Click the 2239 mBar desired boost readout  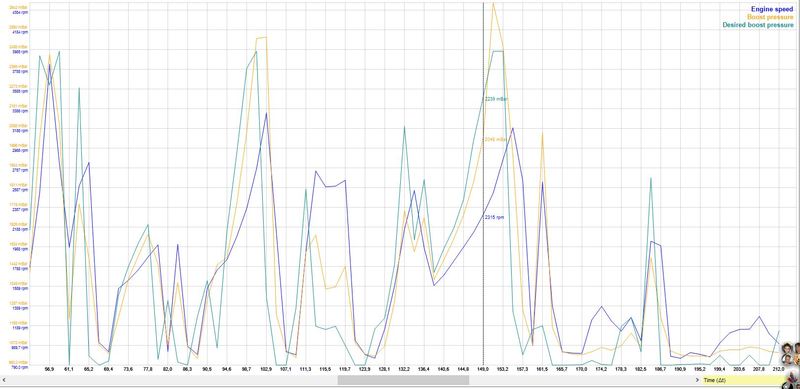pyautogui.click(x=496, y=99)
